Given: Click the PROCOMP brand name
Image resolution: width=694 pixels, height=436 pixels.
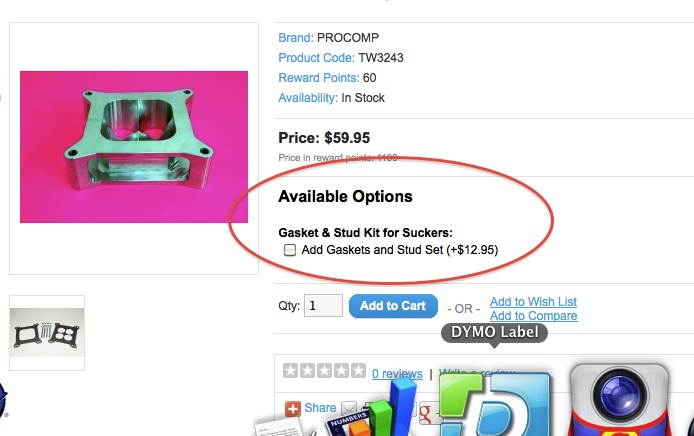Looking at the screenshot, I should (348, 38).
